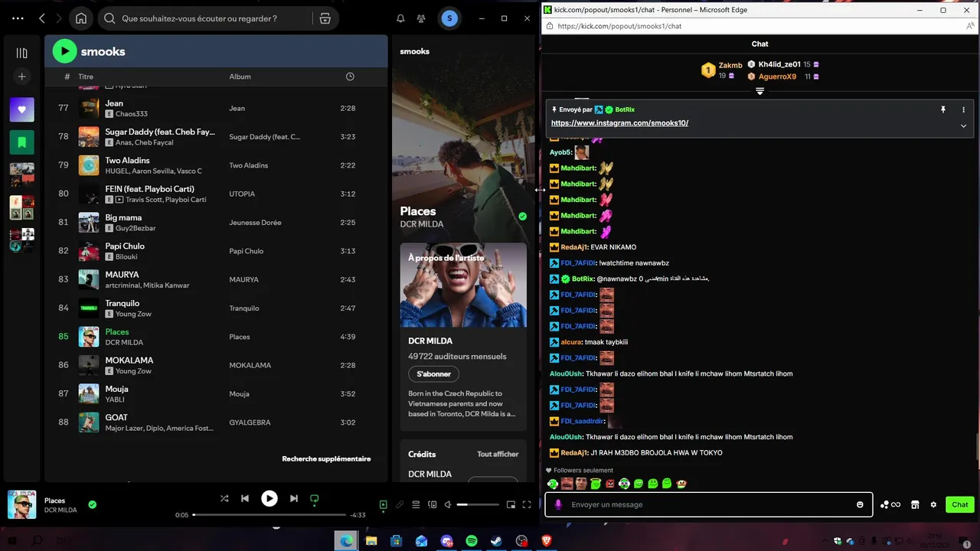This screenshot has width=980, height=551.
Task: Open the Spotify three-dot menu
Action: coord(18,18)
